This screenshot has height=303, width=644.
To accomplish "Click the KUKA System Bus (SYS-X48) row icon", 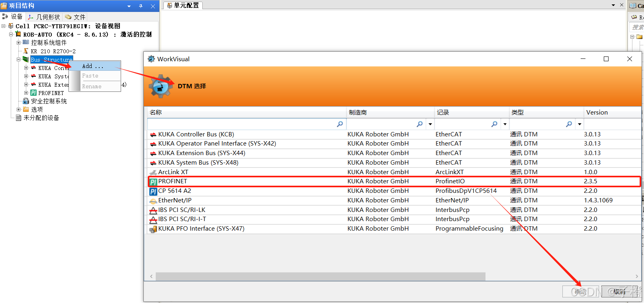I will coord(153,163).
